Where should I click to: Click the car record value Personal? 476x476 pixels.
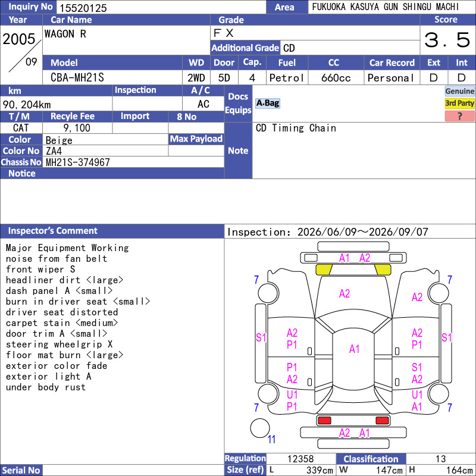point(391,78)
